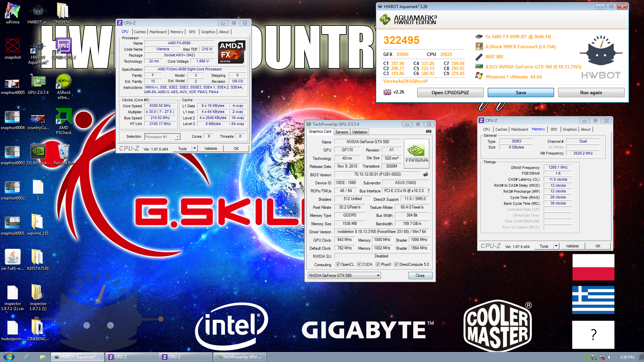Select the TechPowerUp GPU-Z taskbar button

[x=239, y=357]
